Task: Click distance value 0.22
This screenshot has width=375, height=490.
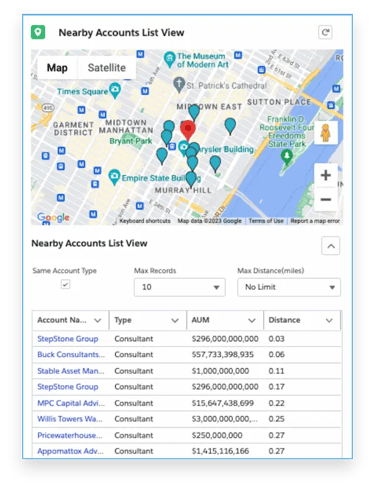Action: pos(276,403)
